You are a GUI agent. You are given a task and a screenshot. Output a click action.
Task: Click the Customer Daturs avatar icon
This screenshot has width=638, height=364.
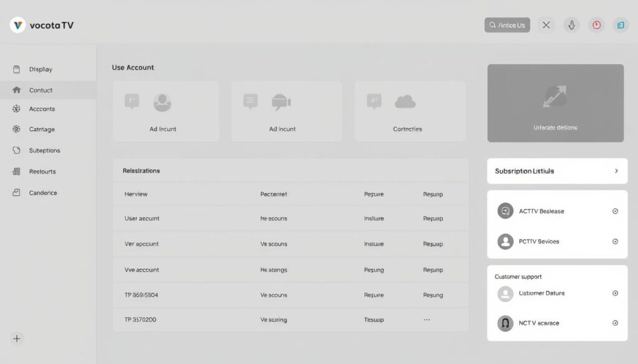[x=505, y=294]
